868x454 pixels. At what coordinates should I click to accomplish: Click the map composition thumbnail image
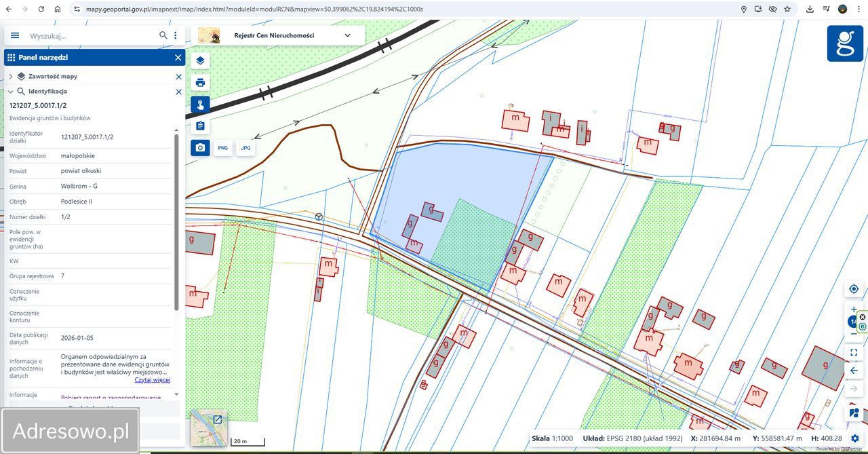click(x=209, y=35)
